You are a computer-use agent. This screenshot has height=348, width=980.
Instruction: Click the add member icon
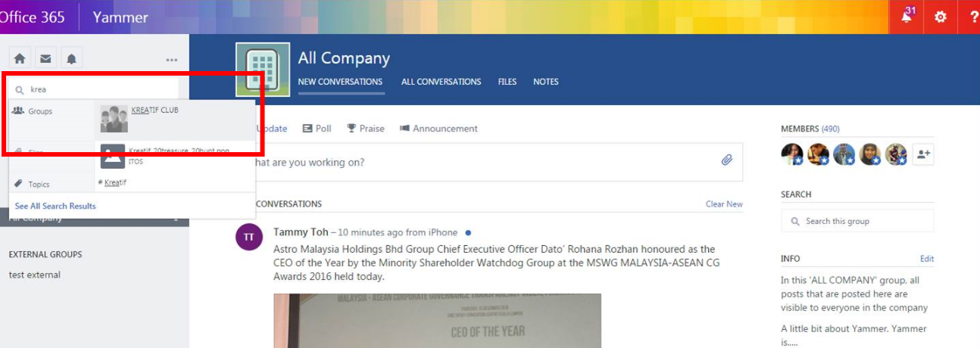(923, 154)
